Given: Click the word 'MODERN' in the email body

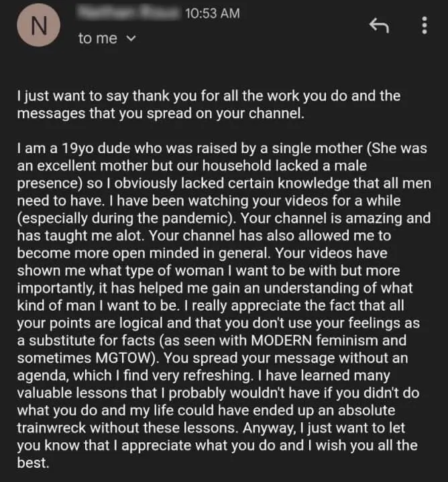Looking at the screenshot, I should (x=281, y=340).
